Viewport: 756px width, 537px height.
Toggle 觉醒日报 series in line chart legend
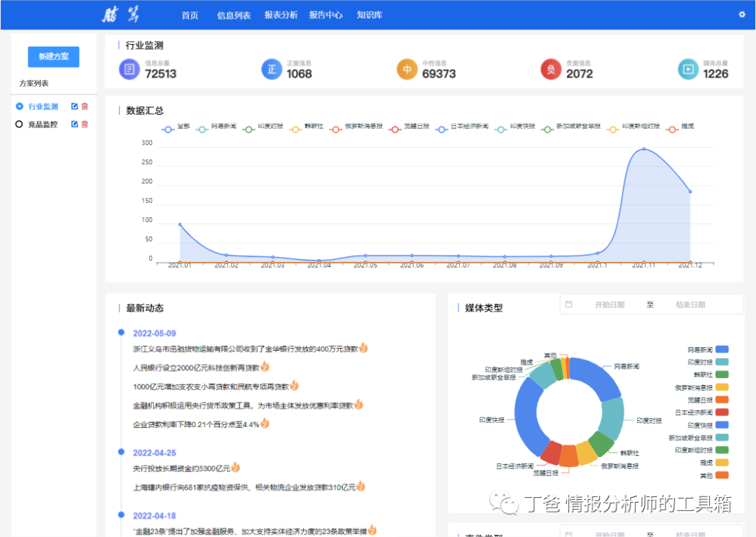coord(409,127)
